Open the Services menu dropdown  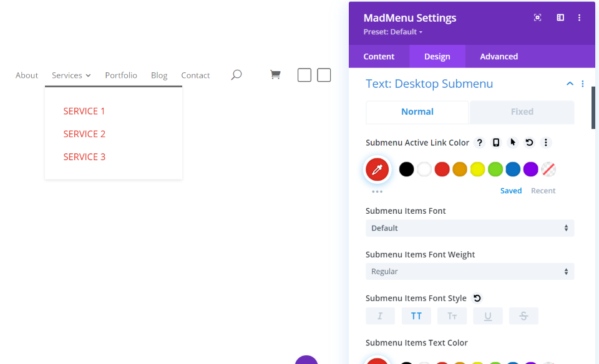point(71,75)
